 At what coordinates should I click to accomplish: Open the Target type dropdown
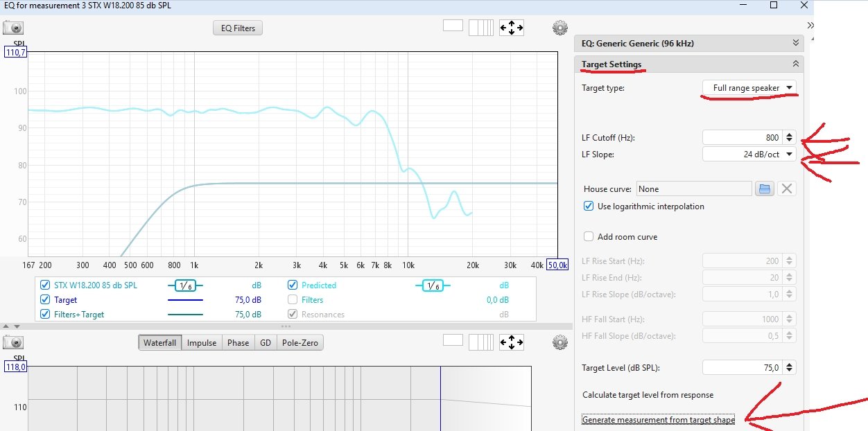pyautogui.click(x=749, y=88)
